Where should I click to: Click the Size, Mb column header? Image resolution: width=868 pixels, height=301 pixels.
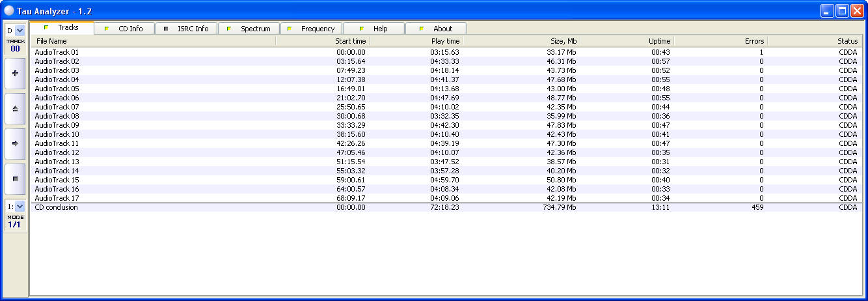coord(521,41)
